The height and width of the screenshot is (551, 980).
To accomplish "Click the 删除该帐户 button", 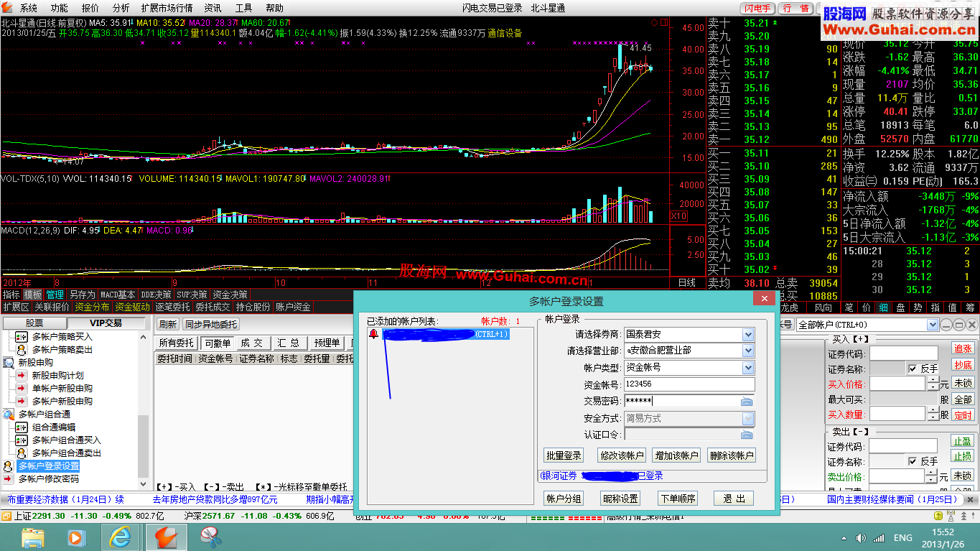I will click(731, 455).
